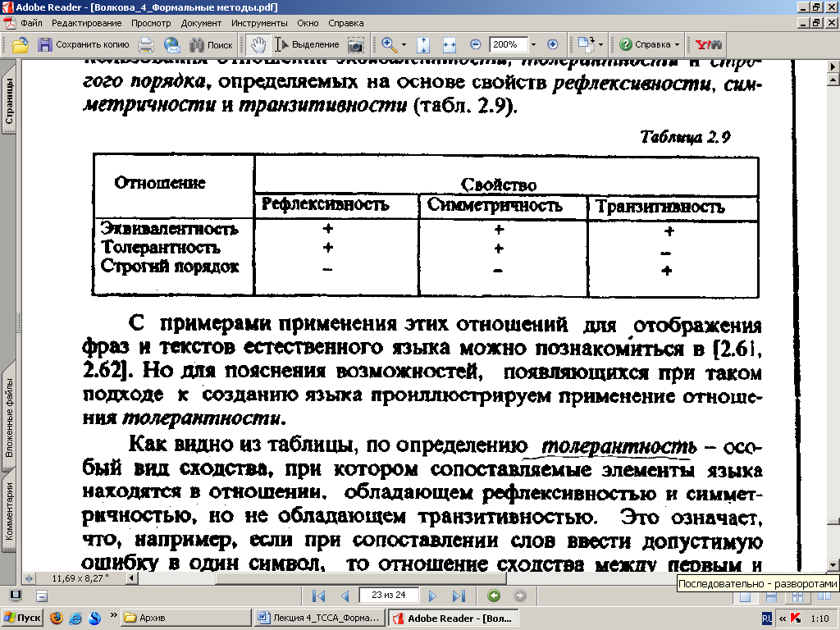840x630 pixels.
Task: Select continuous facing layout icon
Action: [x=797, y=597]
